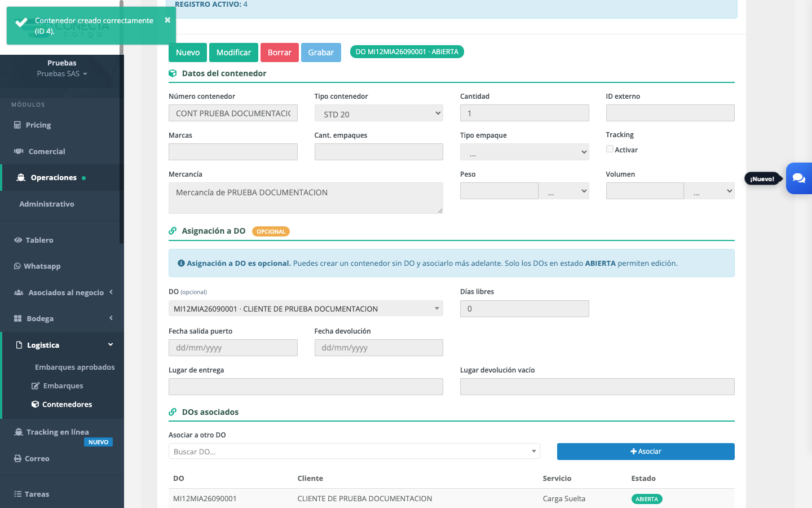Click the Asociar button

(x=646, y=452)
